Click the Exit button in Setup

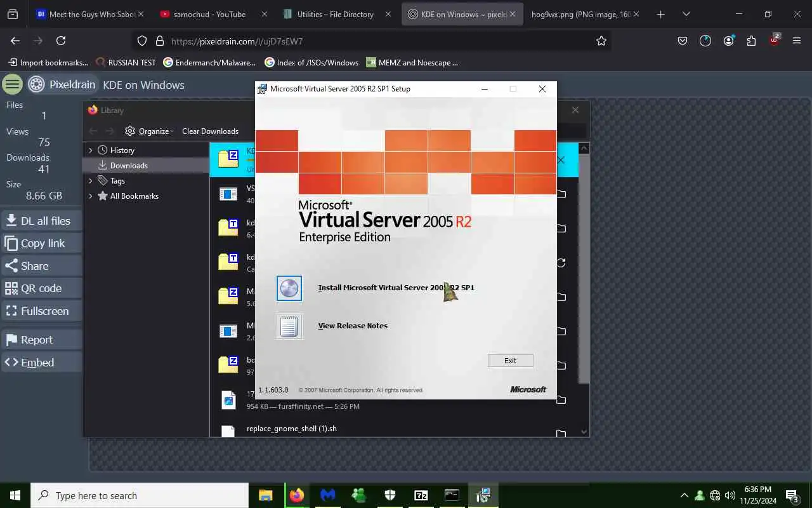click(510, 361)
